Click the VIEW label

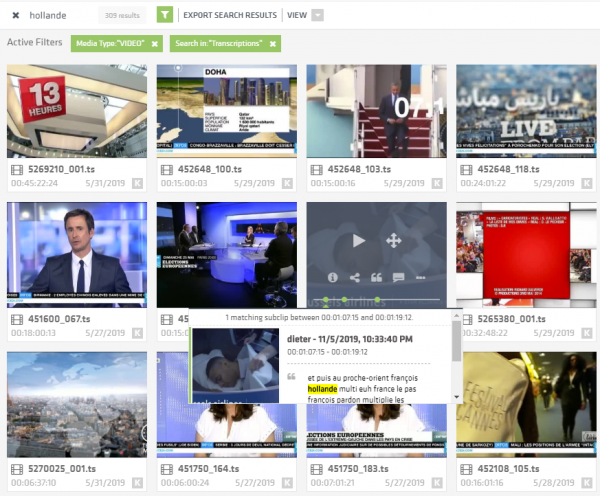coord(297,15)
